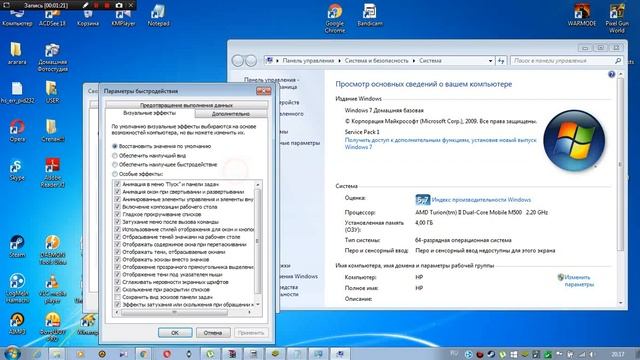Open Pixel Gun World desktop icon
Image resolution: width=640 pixels, height=360 pixels.
pyautogui.click(x=617, y=18)
